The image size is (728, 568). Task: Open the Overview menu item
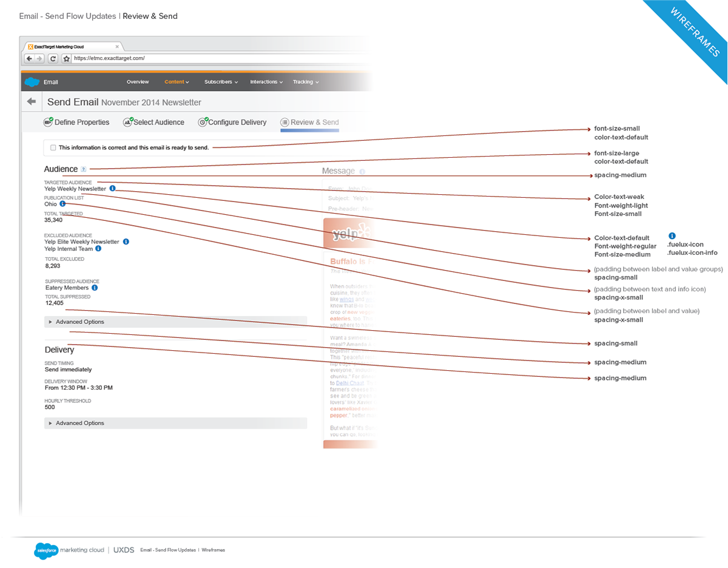(x=138, y=82)
